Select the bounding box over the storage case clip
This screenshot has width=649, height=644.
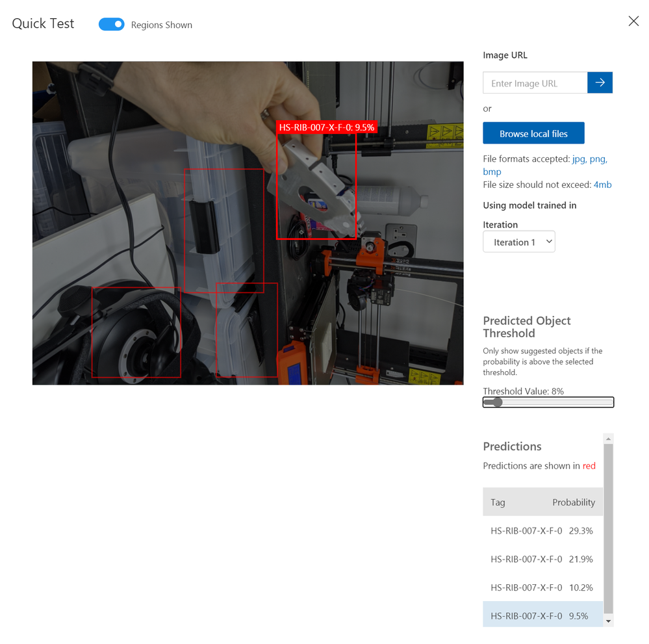[224, 231]
